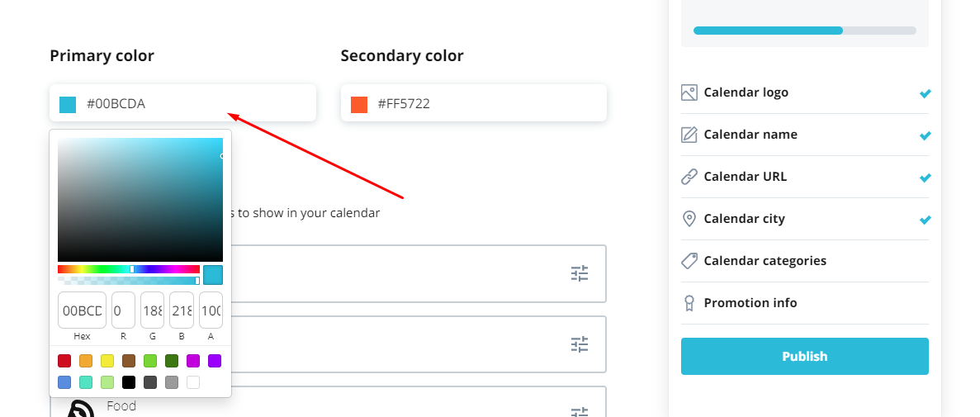Pick the black preset swatch

[129, 382]
